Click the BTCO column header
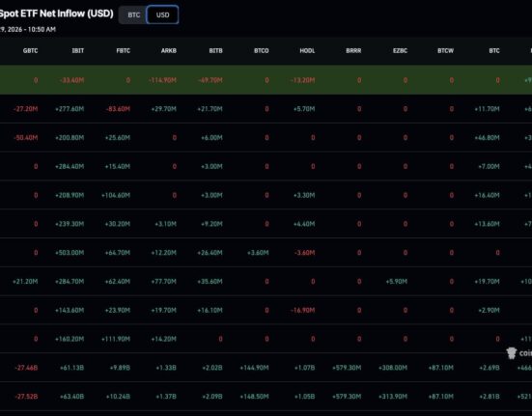 (262, 50)
